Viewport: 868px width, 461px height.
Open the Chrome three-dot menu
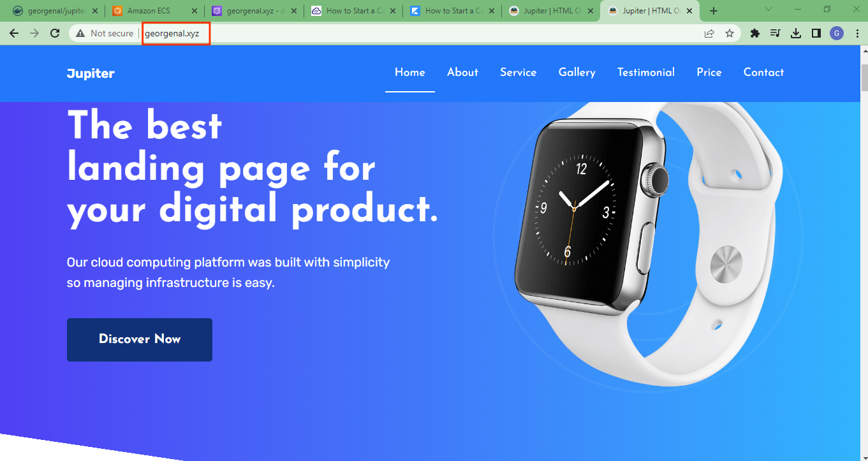pyautogui.click(x=857, y=33)
